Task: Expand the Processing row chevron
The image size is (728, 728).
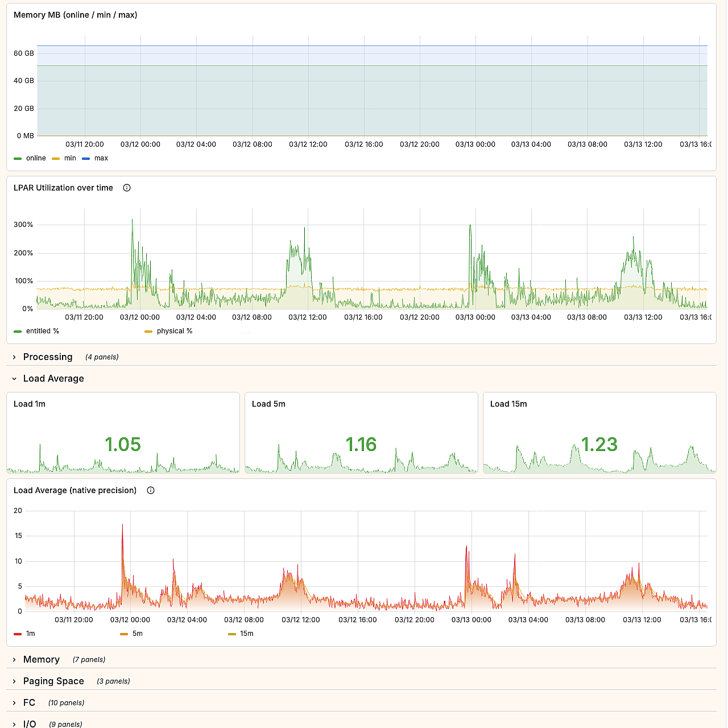Action: tap(15, 357)
